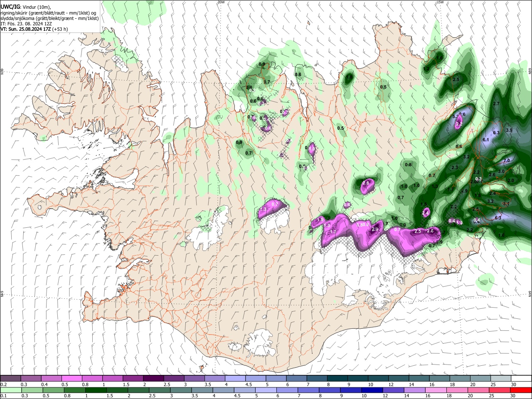532x399 pixels.
Task: Click the 'UWC/IG: Vindur (10m)' title text
Action: coord(26,7)
